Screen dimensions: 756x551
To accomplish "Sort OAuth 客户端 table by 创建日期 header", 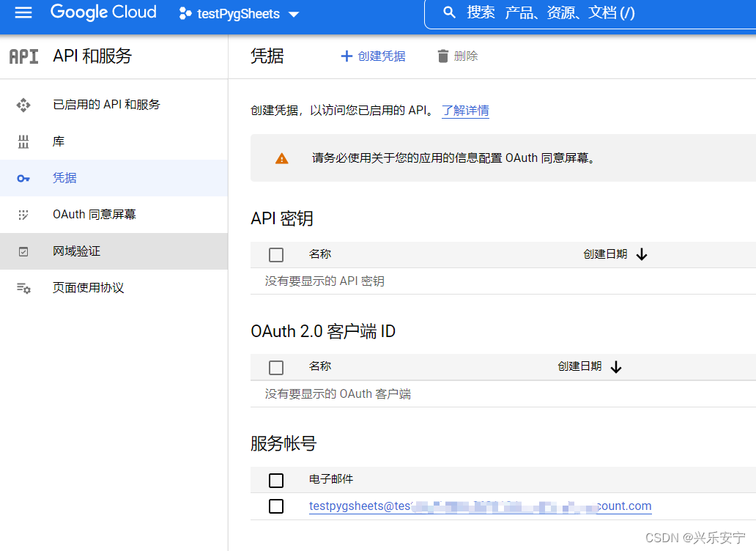I will 579,366.
